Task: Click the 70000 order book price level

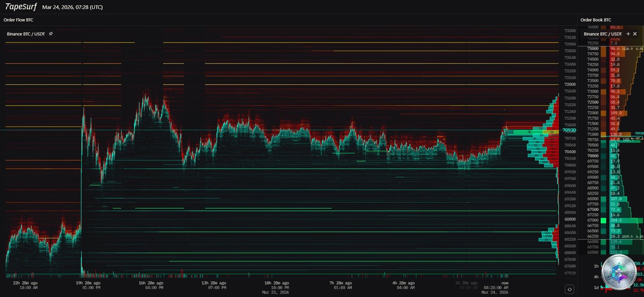Action: (x=593, y=156)
